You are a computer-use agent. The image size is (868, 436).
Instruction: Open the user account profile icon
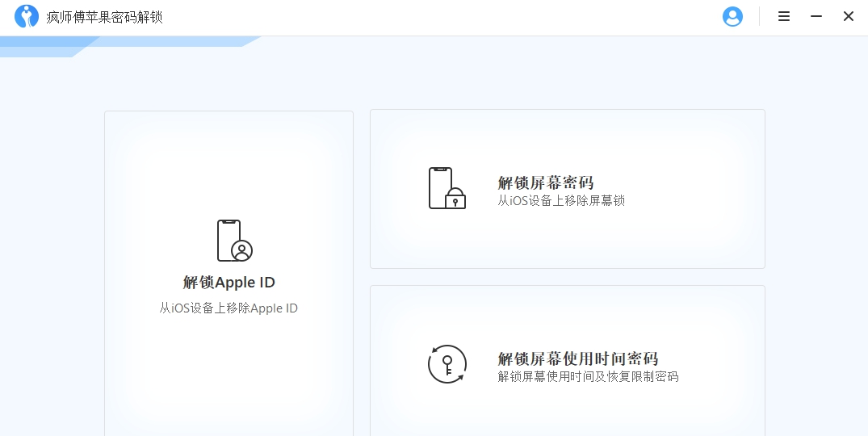click(732, 17)
